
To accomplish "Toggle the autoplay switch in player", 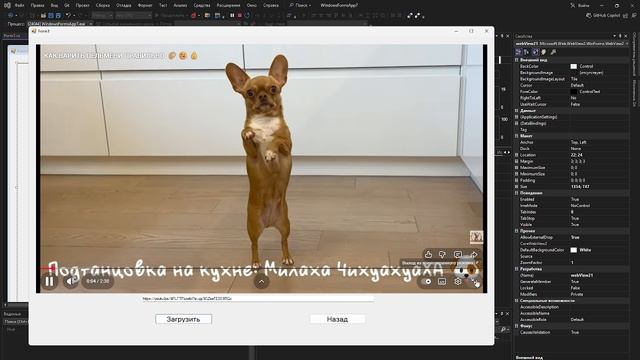I will click(x=427, y=281).
